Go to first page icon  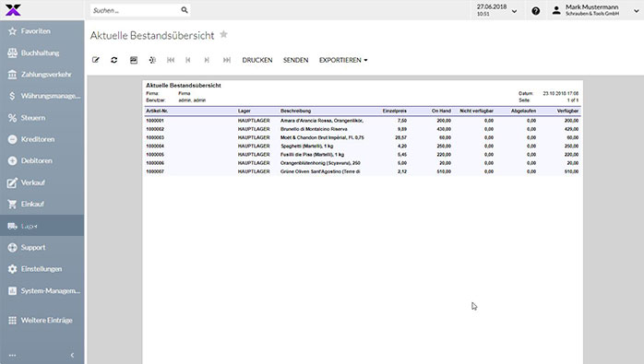point(171,60)
